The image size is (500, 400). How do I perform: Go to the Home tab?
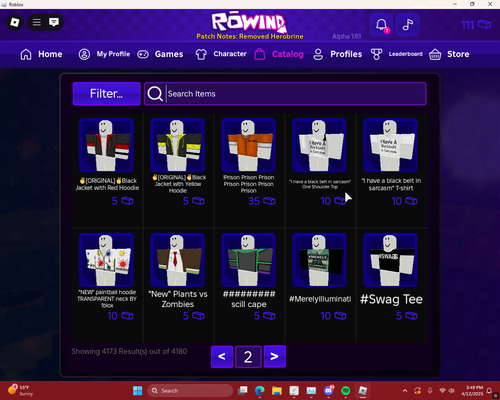pos(50,54)
